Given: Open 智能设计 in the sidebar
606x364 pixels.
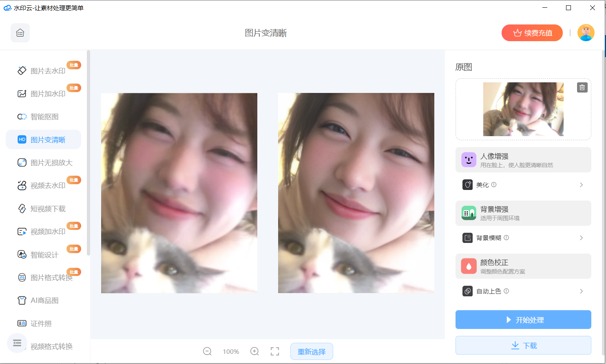Looking at the screenshot, I should (x=43, y=255).
